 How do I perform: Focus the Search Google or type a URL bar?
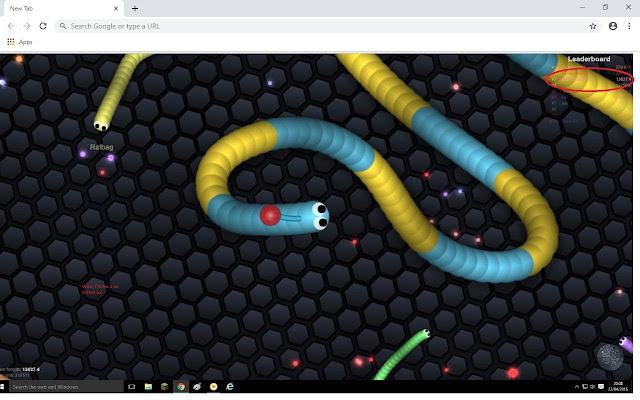point(328,26)
